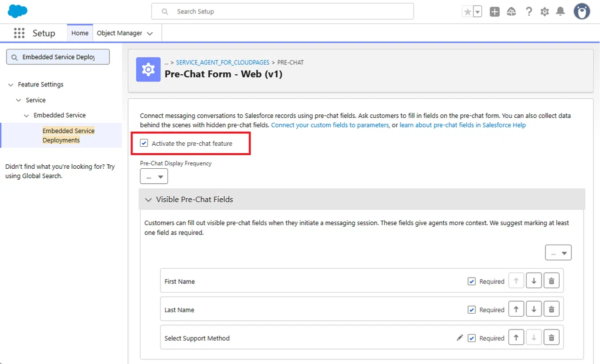
Task: Click the Favorites star icon
Action: pos(467,12)
